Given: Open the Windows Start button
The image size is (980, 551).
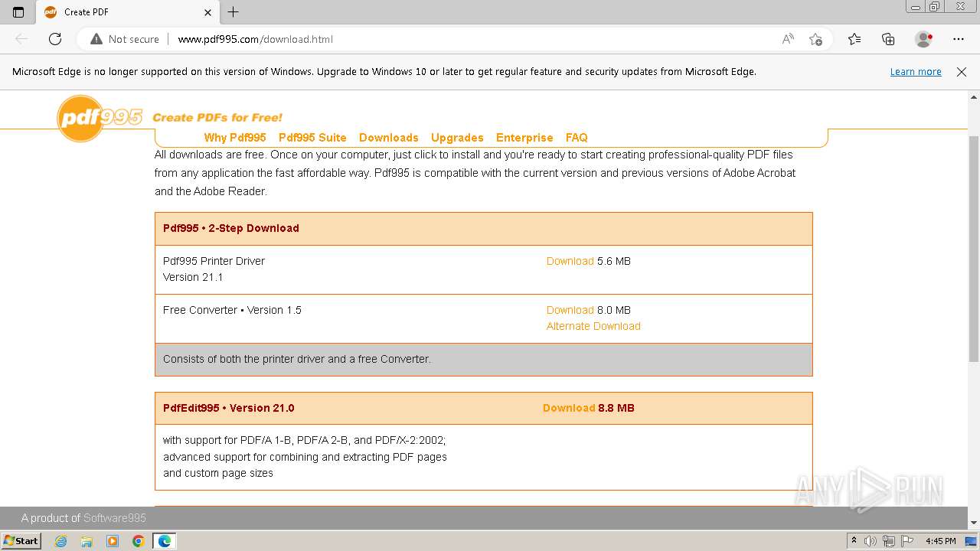Looking at the screenshot, I should pyautogui.click(x=21, y=541).
